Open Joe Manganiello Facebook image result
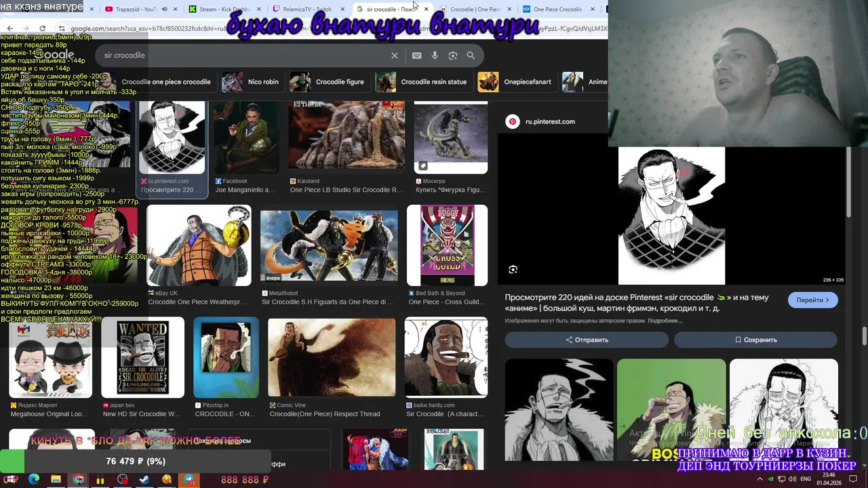Viewport: 868px width, 488px height. (x=246, y=138)
